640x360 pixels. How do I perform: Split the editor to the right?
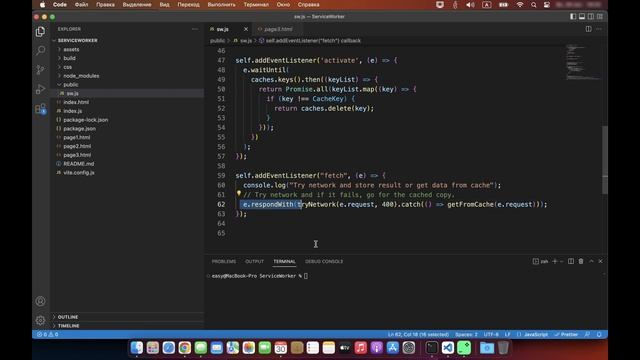point(589,29)
